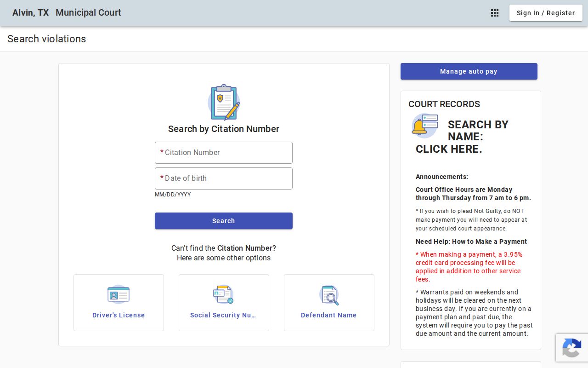
Task: Click the Search by Citation Number heading
Action: pos(224,129)
